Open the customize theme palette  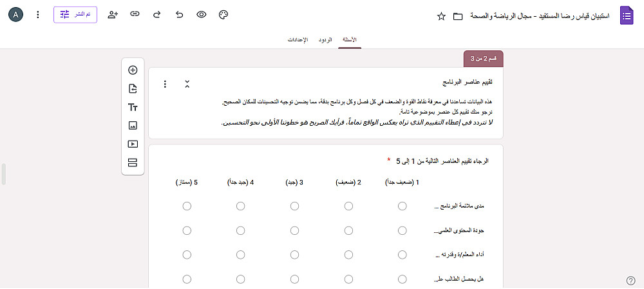click(x=223, y=14)
